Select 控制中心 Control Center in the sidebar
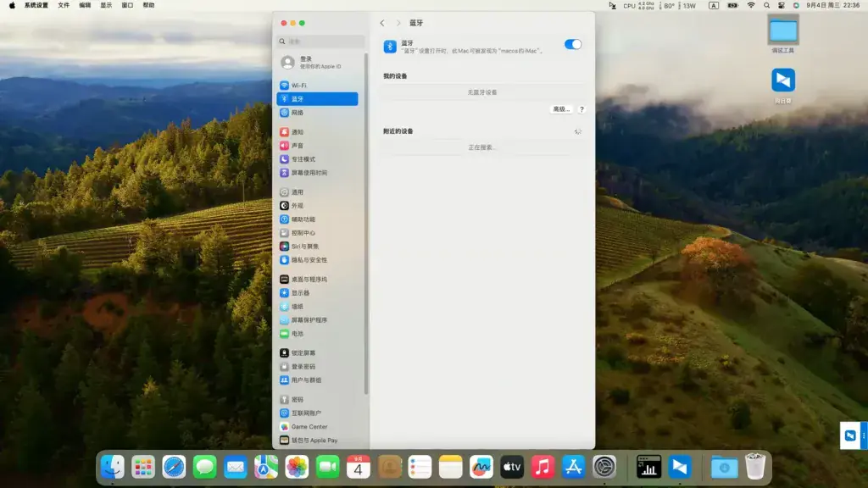The width and height of the screenshot is (868, 488). (x=317, y=233)
